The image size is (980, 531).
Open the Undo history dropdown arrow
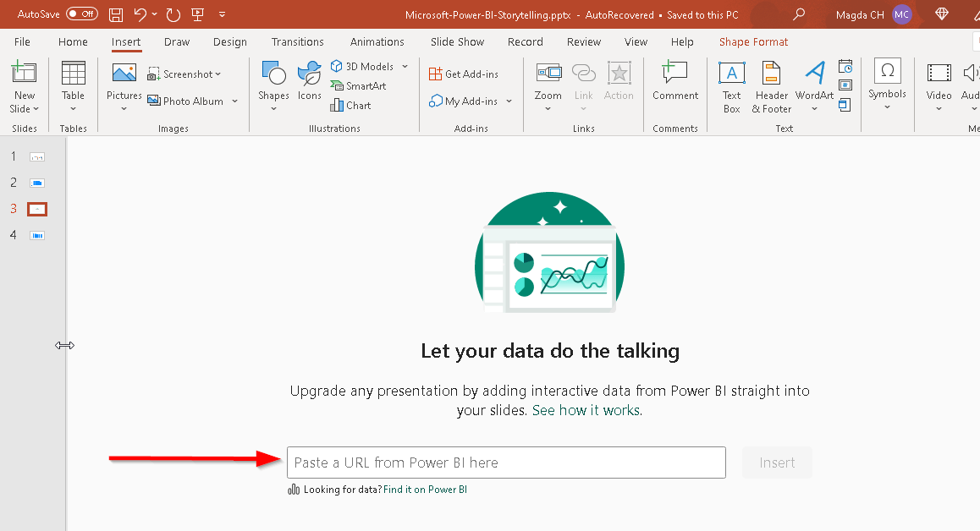click(x=154, y=14)
